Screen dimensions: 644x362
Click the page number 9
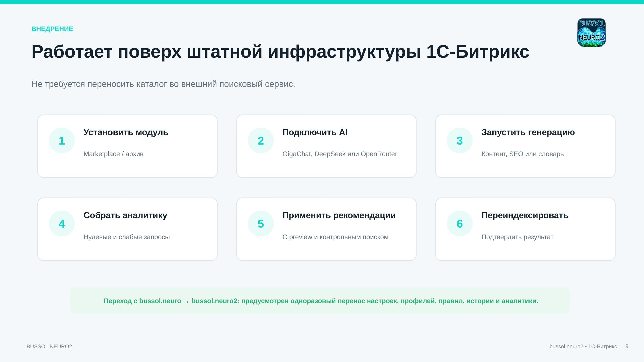(x=627, y=346)
